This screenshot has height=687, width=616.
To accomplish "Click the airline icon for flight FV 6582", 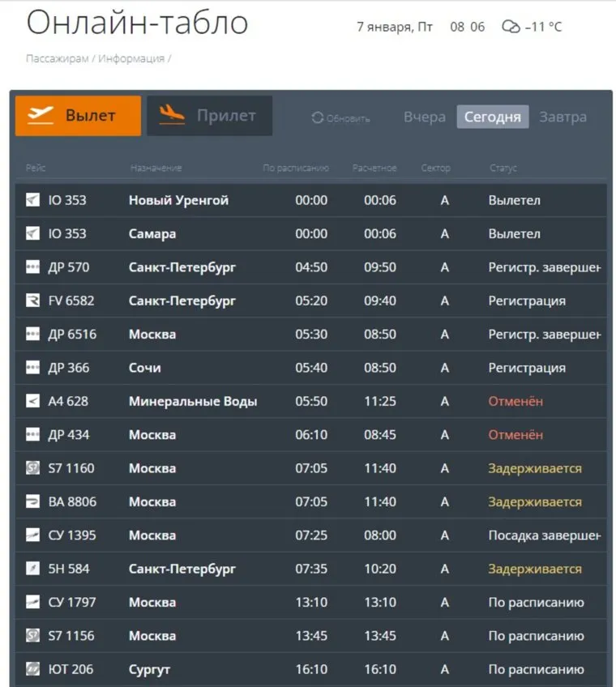I will 32,301.
